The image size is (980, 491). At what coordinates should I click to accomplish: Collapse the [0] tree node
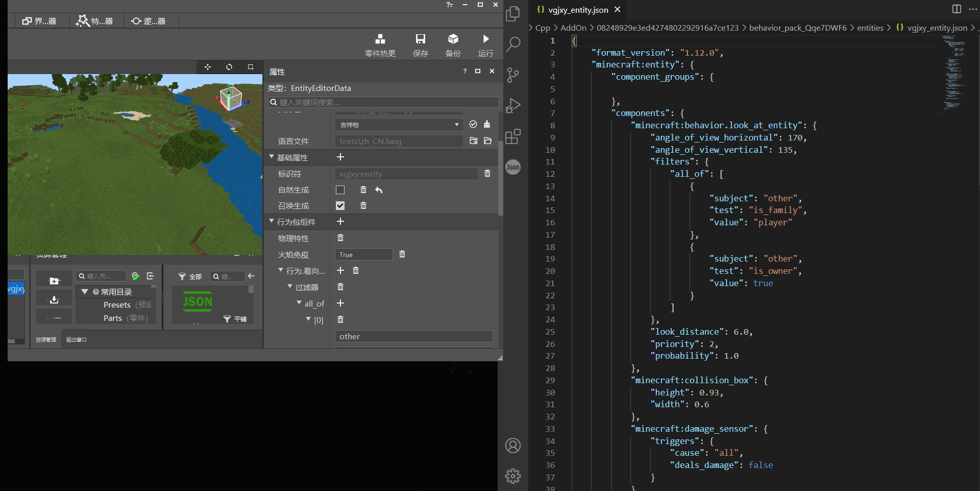point(308,319)
